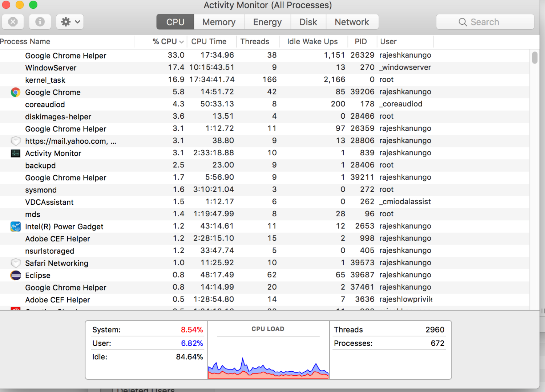Select the sysmond process
The image size is (545, 392).
(265, 190)
